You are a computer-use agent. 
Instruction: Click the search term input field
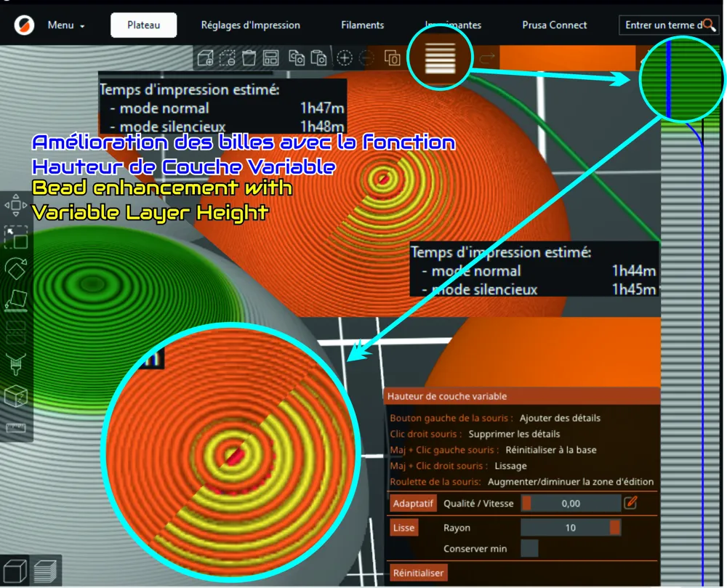[x=662, y=25]
